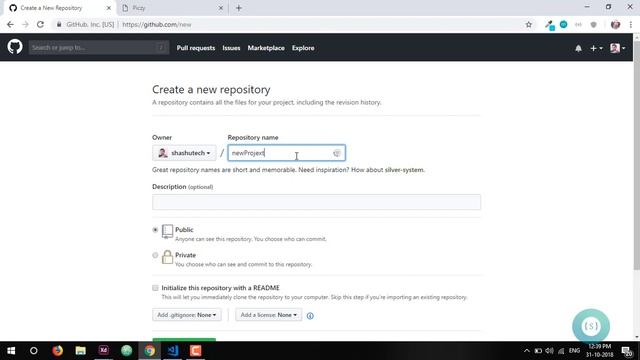
Task: Close the Pizzy tab
Action: (220, 8)
